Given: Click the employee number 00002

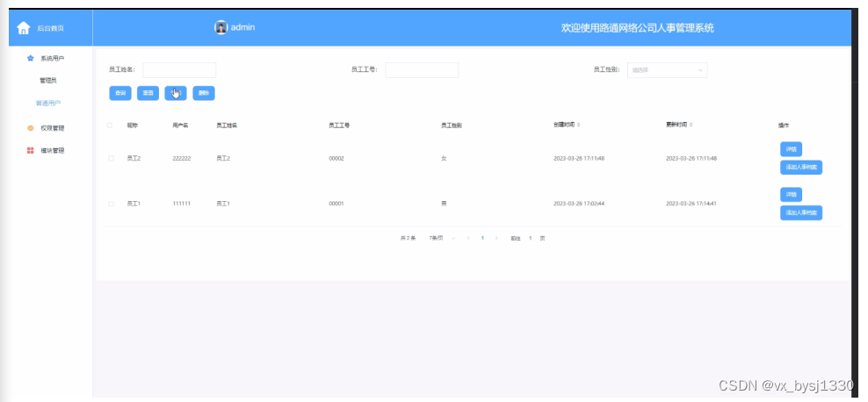Looking at the screenshot, I should pos(336,158).
